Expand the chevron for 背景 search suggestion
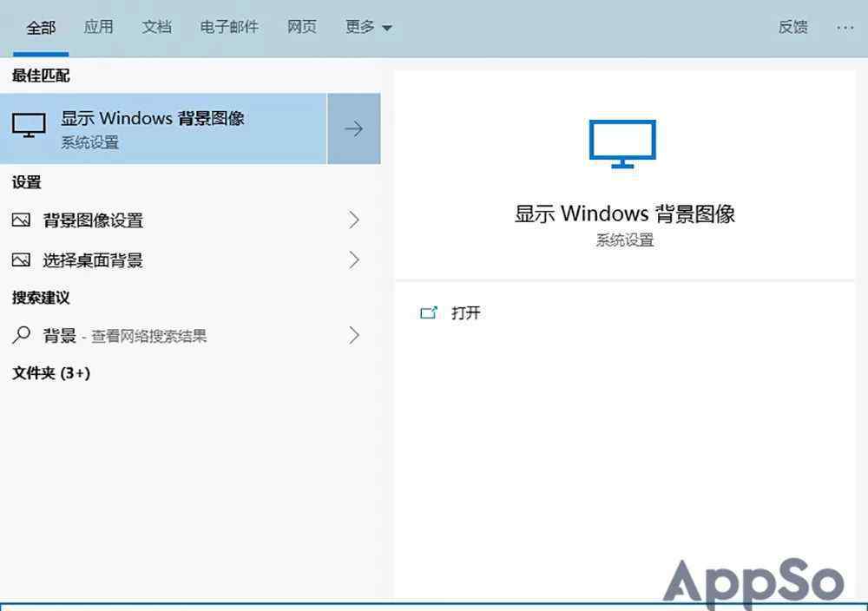Image resolution: width=868 pixels, height=611 pixels. [354, 335]
